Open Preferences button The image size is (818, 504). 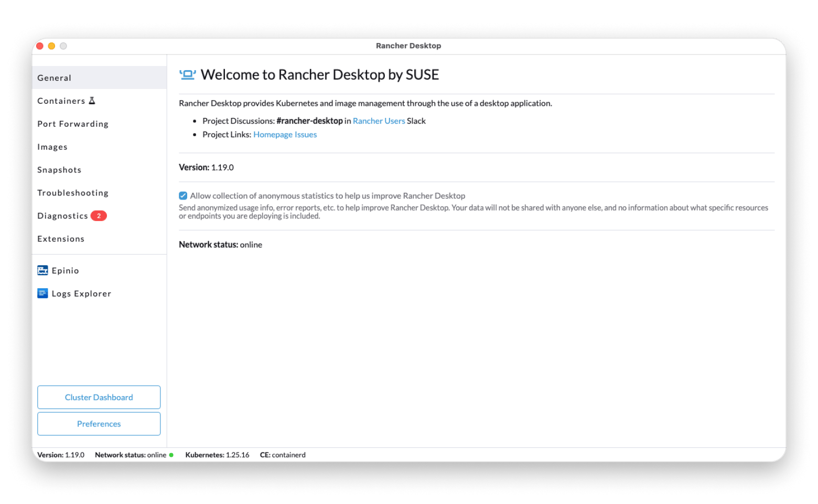tap(99, 424)
